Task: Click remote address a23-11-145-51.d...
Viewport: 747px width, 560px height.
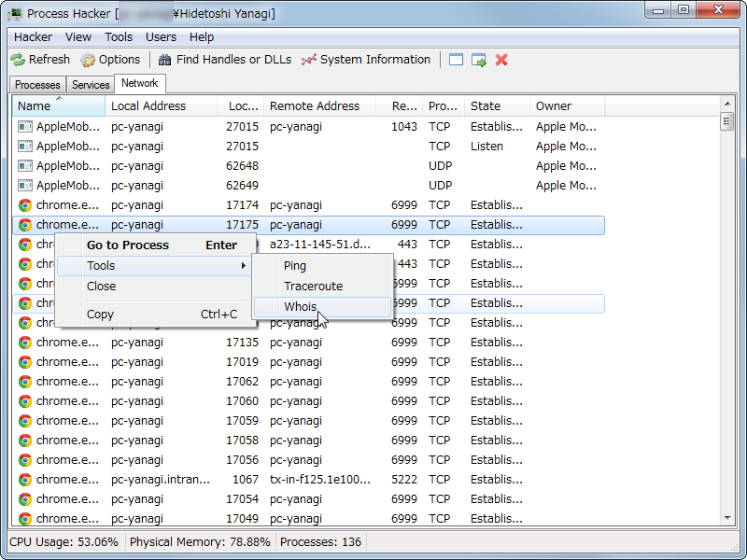Action: pos(319,245)
